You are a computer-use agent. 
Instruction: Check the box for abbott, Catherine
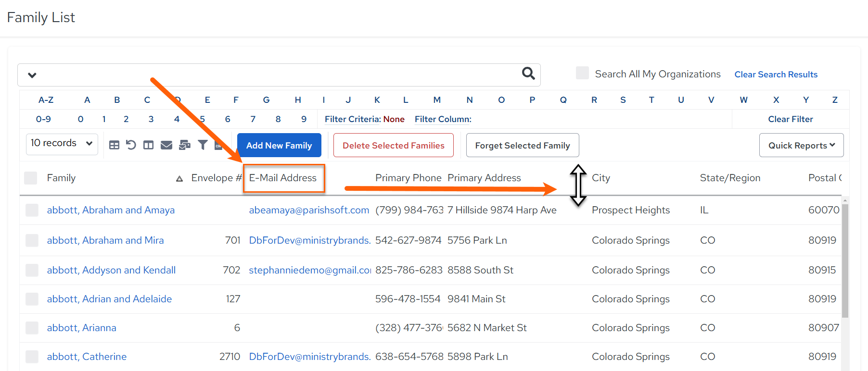[32, 357]
